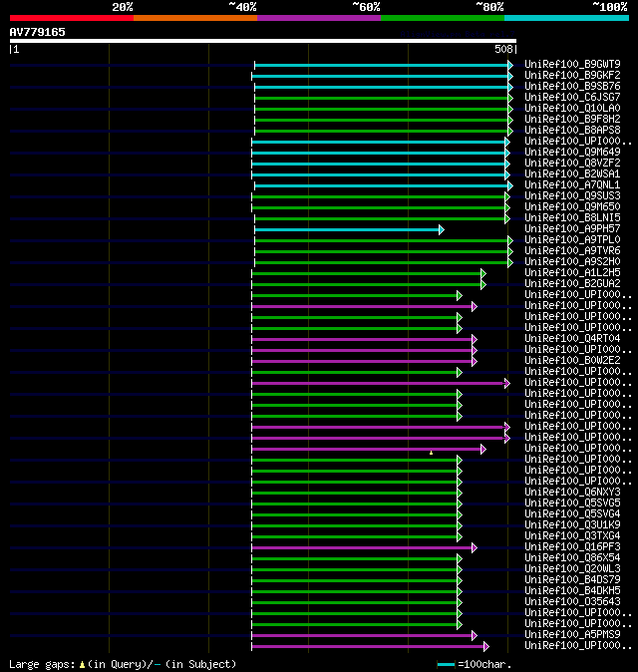
Task: Click the green alignment bar for C6JSG7
Action: coord(382,98)
